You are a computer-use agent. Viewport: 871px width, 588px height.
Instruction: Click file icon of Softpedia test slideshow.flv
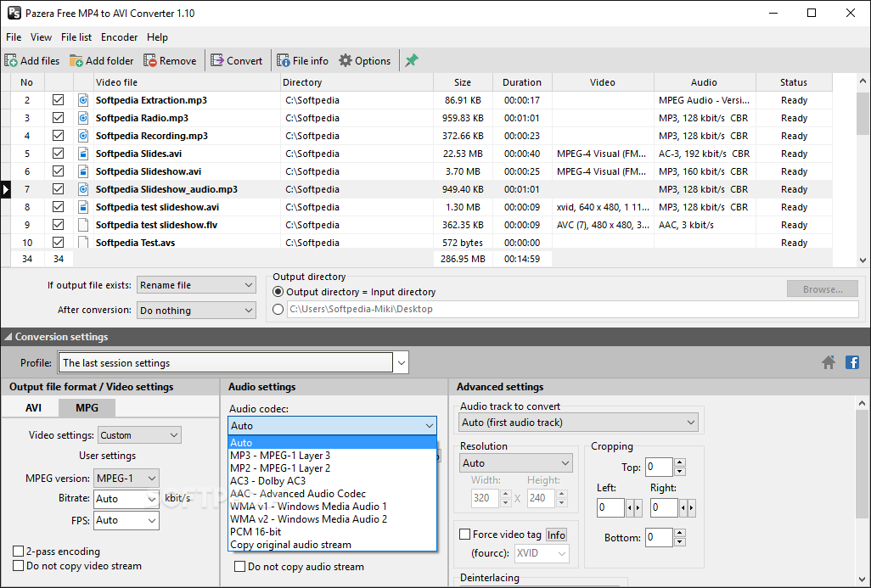(83, 224)
